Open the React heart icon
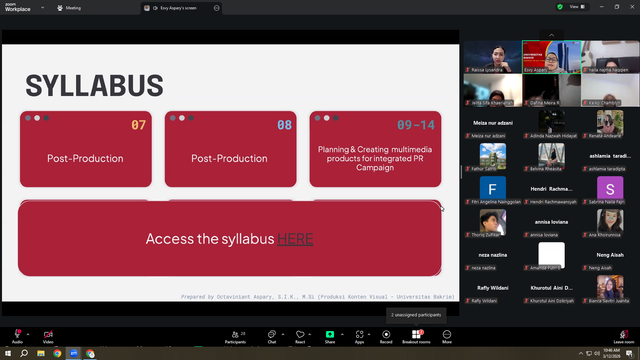The image size is (640, 360). pyautogui.click(x=300, y=334)
